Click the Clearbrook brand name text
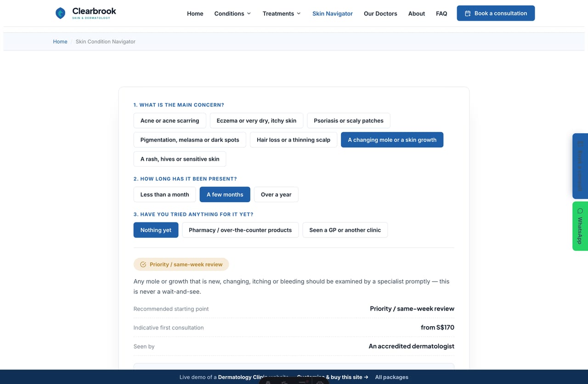The width and height of the screenshot is (588, 384). 94,11
